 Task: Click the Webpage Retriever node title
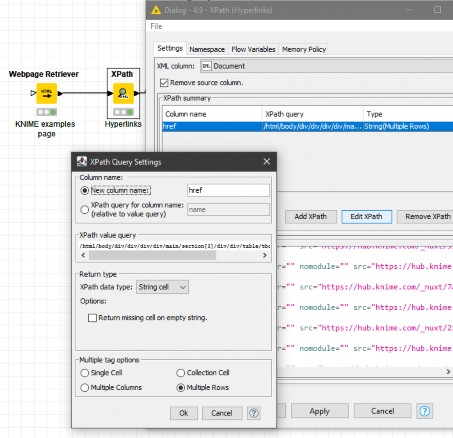tap(44, 74)
